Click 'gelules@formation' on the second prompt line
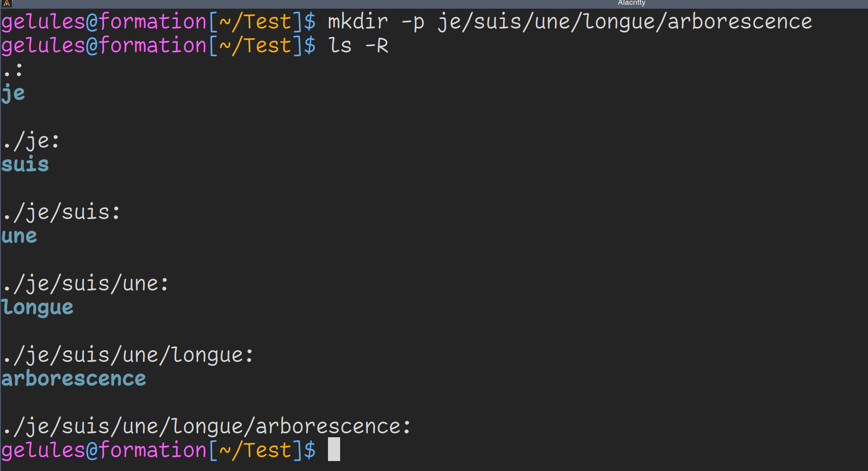The width and height of the screenshot is (868, 471). pos(104,46)
